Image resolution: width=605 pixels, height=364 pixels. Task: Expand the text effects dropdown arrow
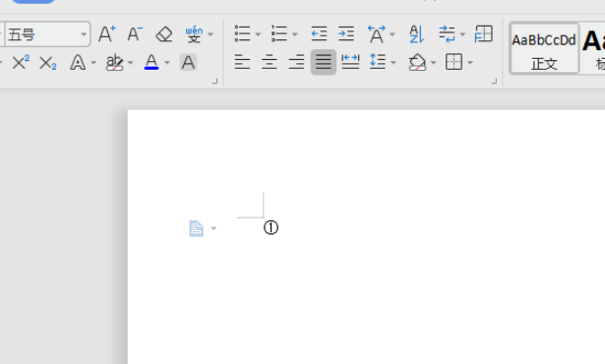(x=93, y=63)
